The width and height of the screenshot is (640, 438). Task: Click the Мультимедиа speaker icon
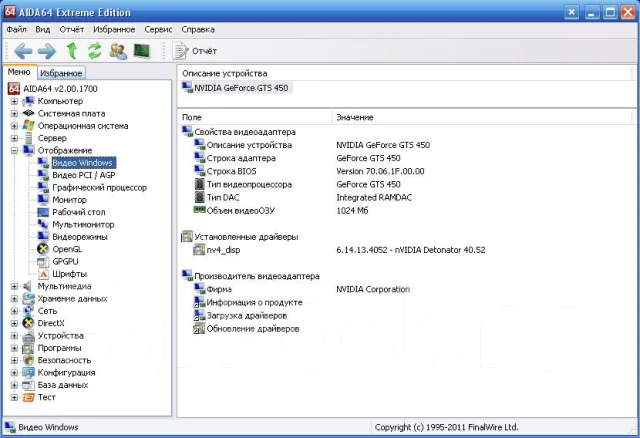click(27, 286)
